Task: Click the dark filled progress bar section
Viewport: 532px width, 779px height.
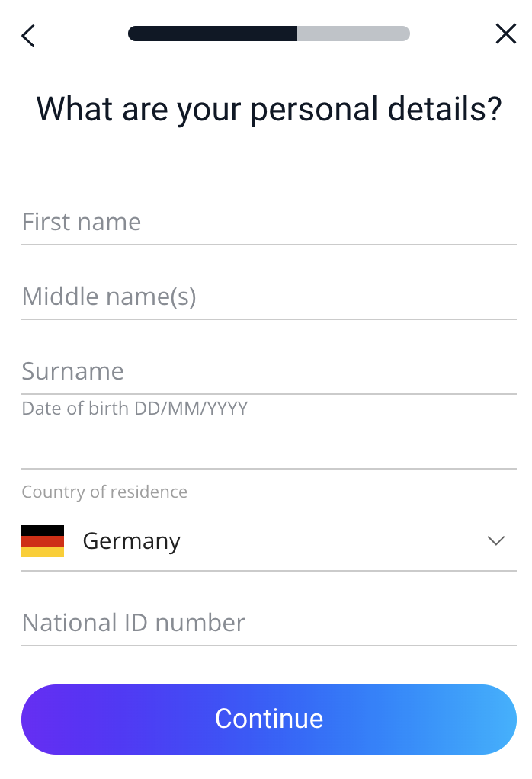Action: pos(213,34)
